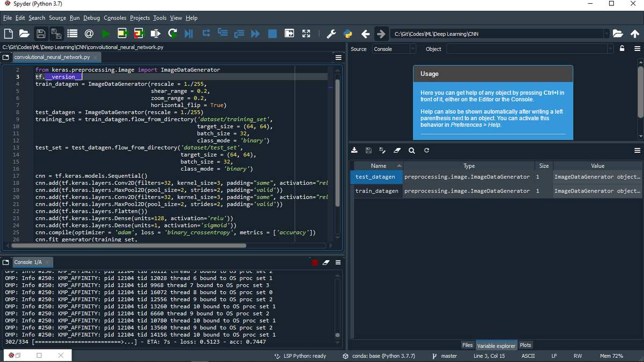This screenshot has width=644, height=362.
Task: Switch to the Plots pane tab
Action: click(x=525, y=345)
